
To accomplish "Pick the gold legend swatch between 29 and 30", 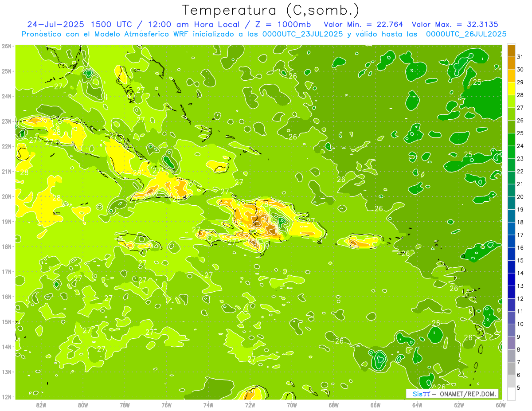I will tap(511, 76).
